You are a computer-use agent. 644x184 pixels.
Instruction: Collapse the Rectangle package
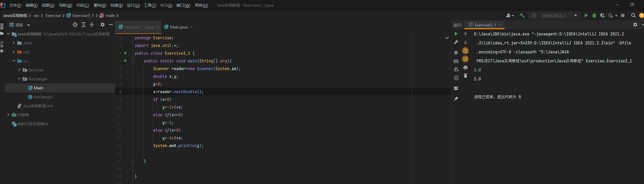click(19, 79)
